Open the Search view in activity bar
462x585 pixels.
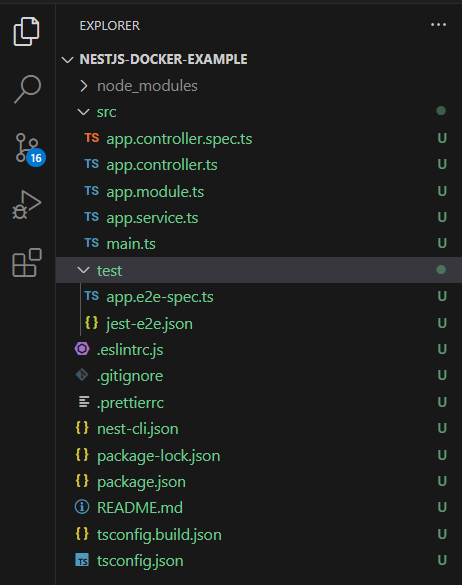(27, 89)
